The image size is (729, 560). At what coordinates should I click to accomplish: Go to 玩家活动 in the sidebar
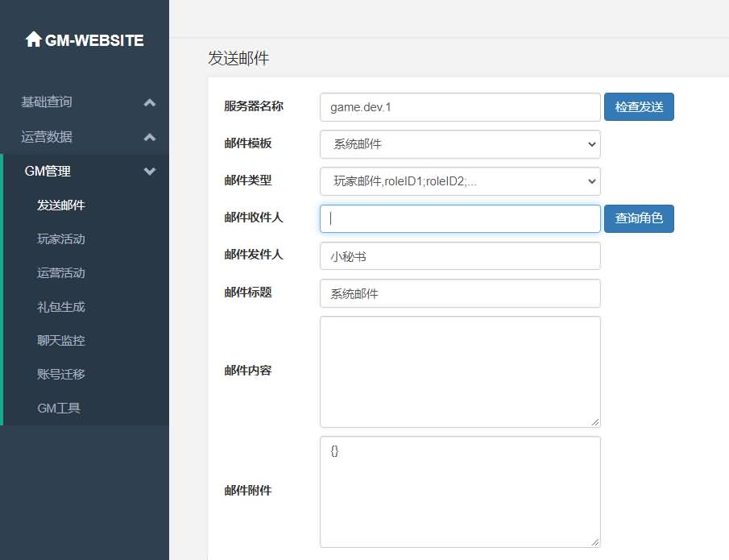pyautogui.click(x=61, y=239)
